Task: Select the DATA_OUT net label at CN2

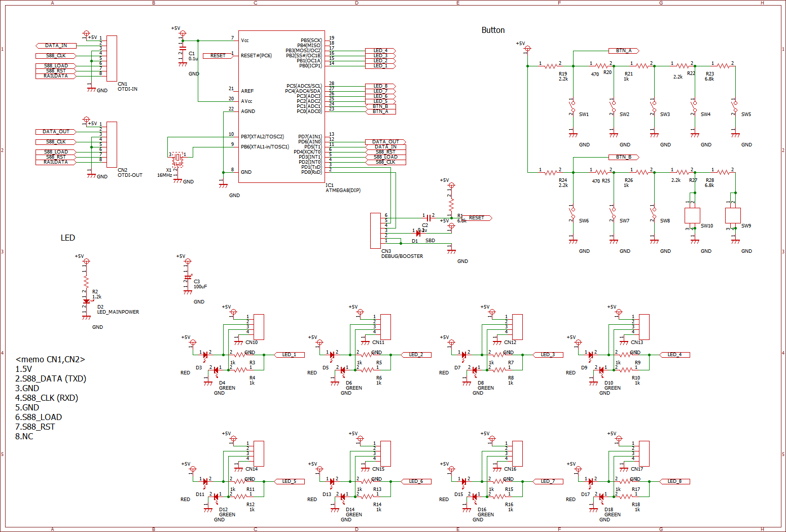Action: pyautogui.click(x=56, y=132)
